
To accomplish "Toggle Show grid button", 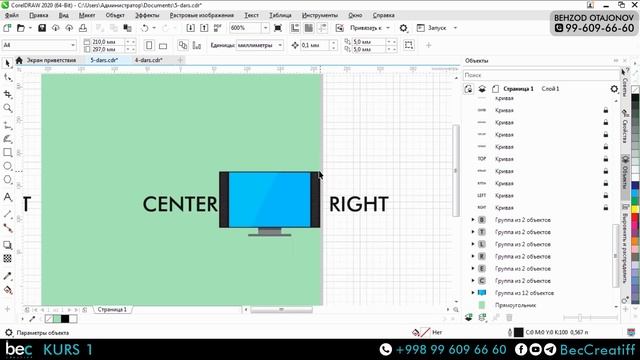I will click(x=309, y=28).
